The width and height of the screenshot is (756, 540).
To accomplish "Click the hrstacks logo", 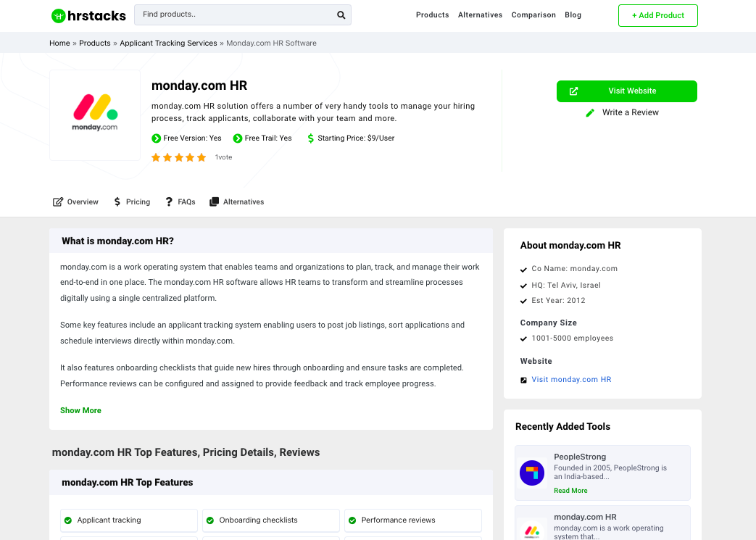I will [87, 15].
